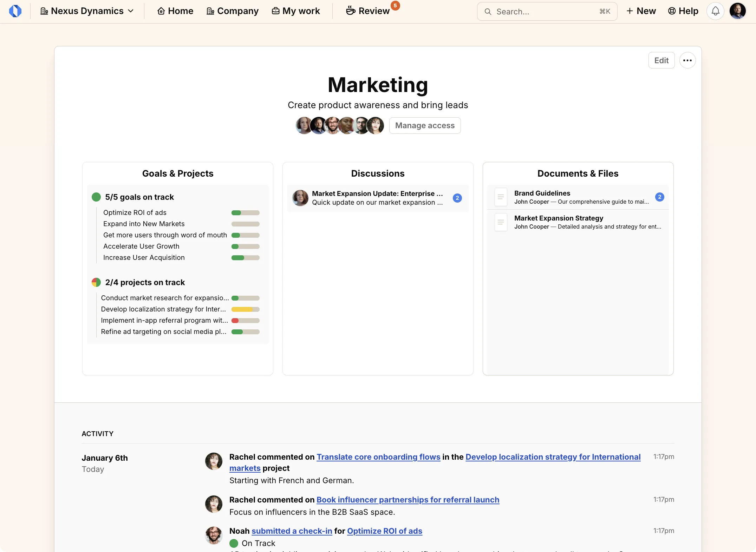Expand the Nexus Dynamics workspace dropdown
Viewport: 756px width, 552px height.
[131, 11]
